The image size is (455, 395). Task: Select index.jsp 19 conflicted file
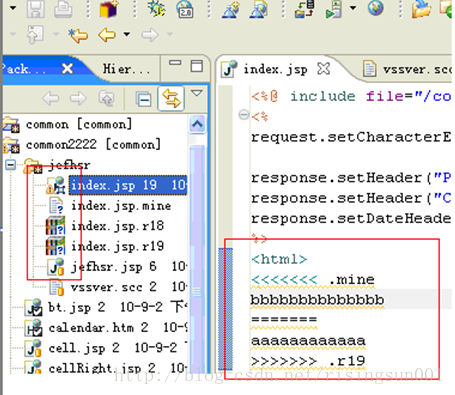pos(128,185)
